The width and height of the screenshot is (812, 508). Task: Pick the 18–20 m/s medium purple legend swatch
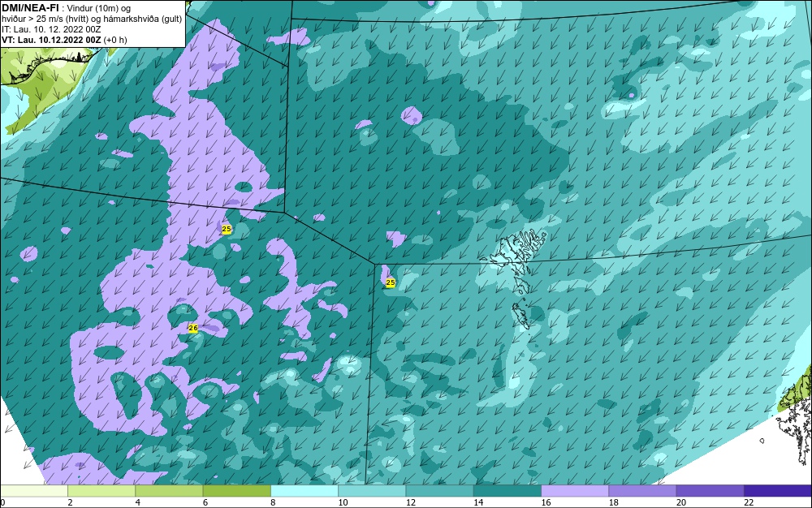[642, 491]
